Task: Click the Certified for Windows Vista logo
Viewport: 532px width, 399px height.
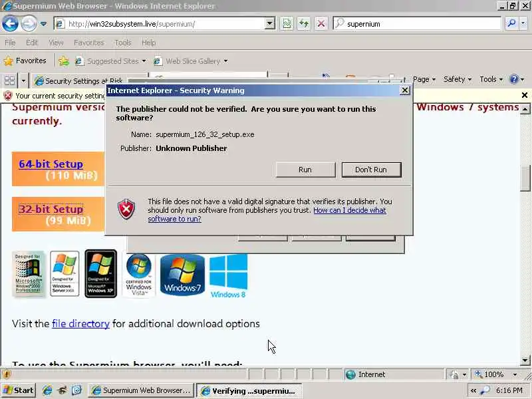Action: [x=139, y=275]
